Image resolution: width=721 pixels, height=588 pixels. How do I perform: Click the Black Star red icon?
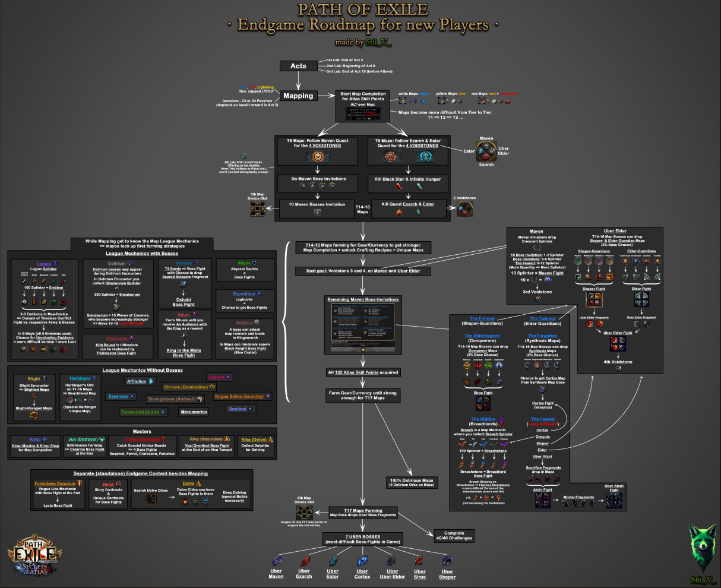tap(399, 187)
